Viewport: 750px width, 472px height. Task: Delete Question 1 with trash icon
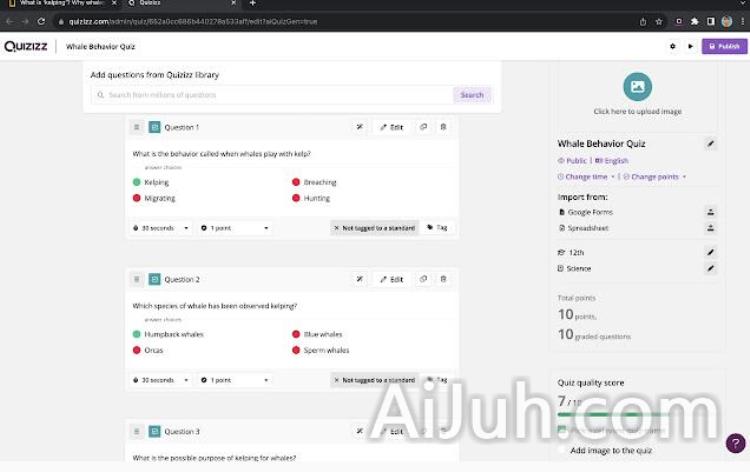pos(443,127)
